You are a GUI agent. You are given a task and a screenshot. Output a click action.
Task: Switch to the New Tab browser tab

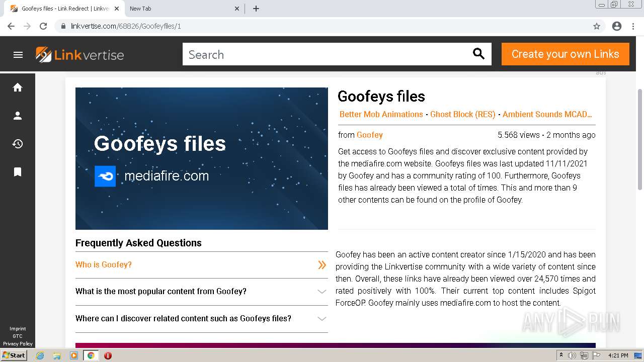tap(184, 9)
